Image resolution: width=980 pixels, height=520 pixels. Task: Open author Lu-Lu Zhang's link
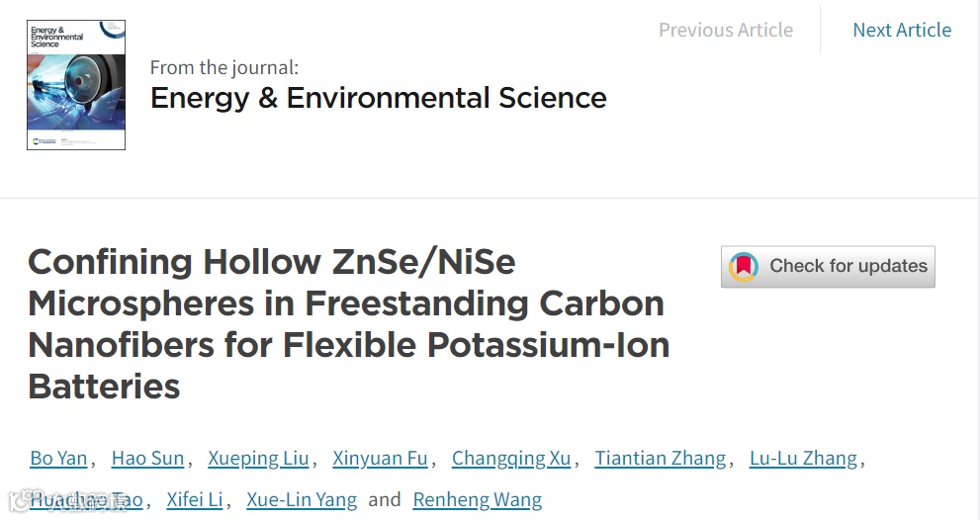(x=803, y=458)
